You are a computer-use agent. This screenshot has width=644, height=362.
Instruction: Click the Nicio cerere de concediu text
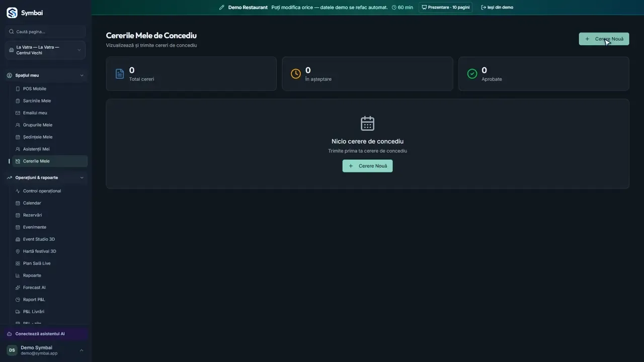pyautogui.click(x=367, y=141)
